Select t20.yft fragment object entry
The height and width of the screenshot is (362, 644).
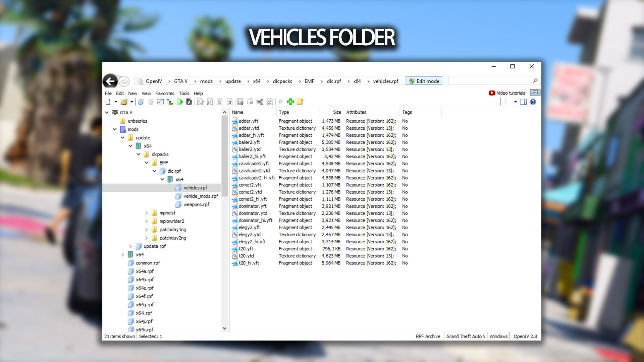[x=246, y=248]
